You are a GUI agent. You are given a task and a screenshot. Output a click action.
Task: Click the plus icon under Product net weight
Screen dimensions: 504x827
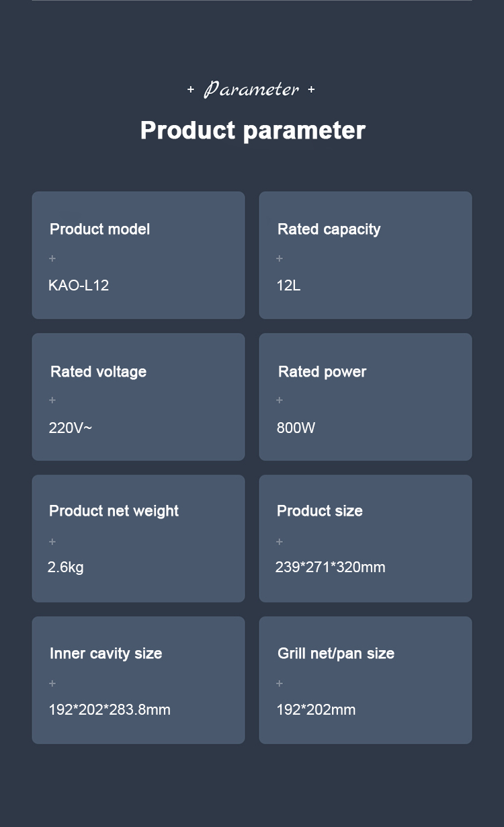click(x=52, y=542)
